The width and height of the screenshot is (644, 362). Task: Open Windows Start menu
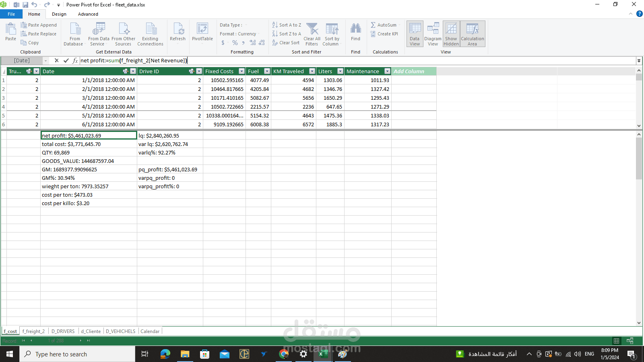(x=10, y=354)
